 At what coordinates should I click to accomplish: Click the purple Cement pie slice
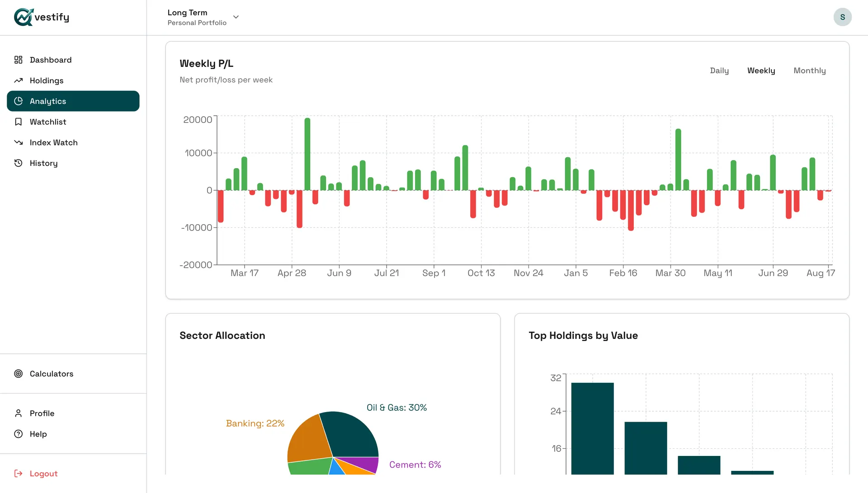tap(363, 464)
